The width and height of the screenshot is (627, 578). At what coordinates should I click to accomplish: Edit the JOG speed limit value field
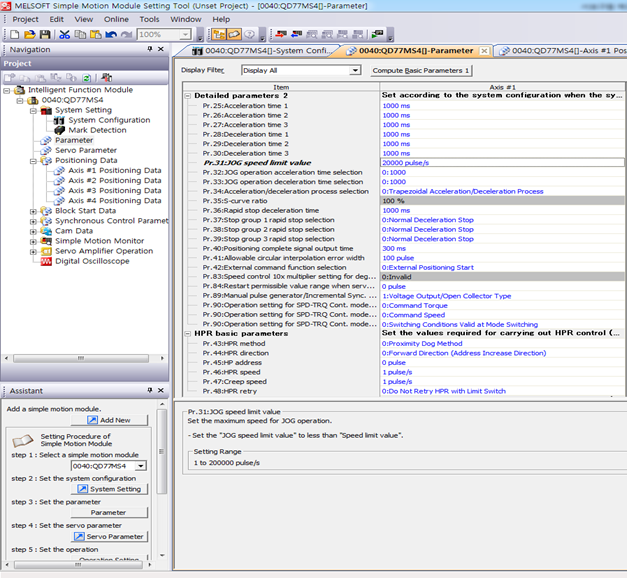click(x=502, y=163)
